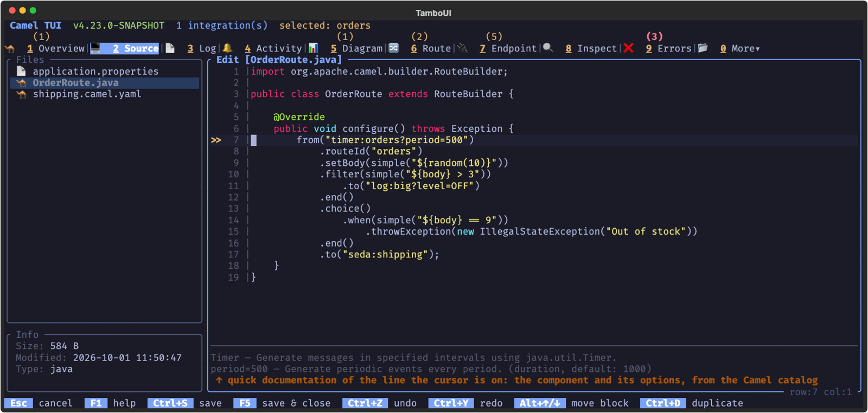Image resolution: width=868 pixels, height=413 pixels.
Task: Click the magnifier icon before Inspect
Action: click(548, 48)
